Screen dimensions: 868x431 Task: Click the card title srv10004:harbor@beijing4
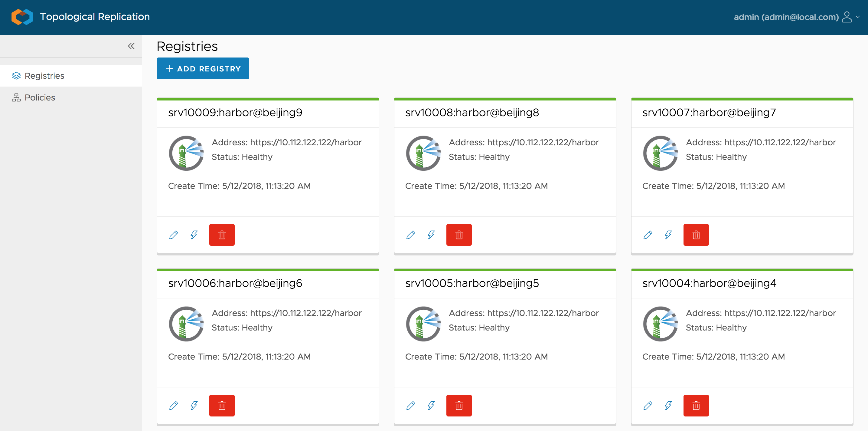(x=709, y=283)
